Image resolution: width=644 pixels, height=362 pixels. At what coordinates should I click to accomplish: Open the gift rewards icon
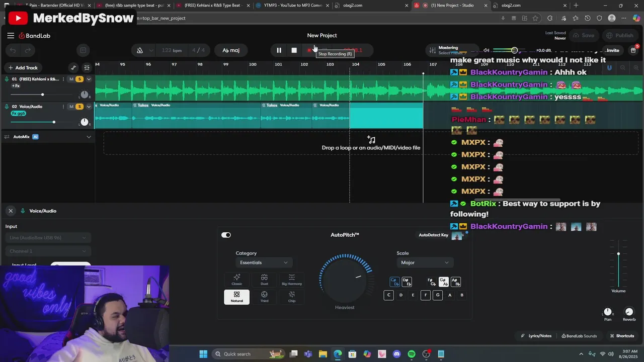tap(633, 50)
